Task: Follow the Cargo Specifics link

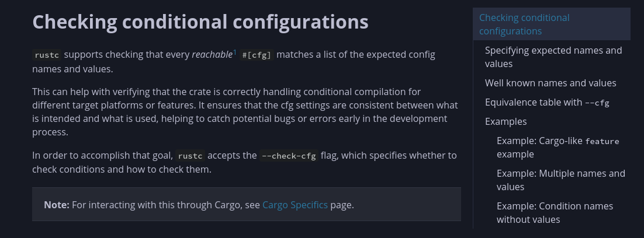Action: [x=295, y=205]
